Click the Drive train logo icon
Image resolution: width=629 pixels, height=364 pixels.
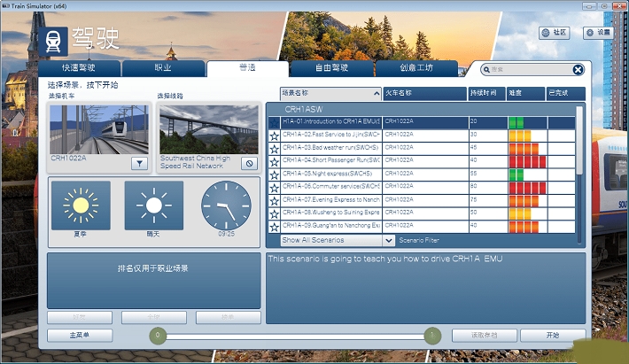click(x=53, y=42)
